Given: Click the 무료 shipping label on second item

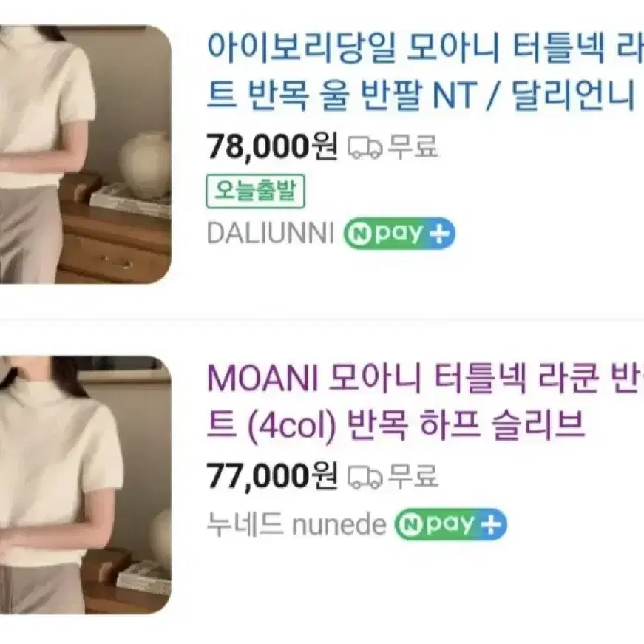Looking at the screenshot, I should click(x=413, y=476).
